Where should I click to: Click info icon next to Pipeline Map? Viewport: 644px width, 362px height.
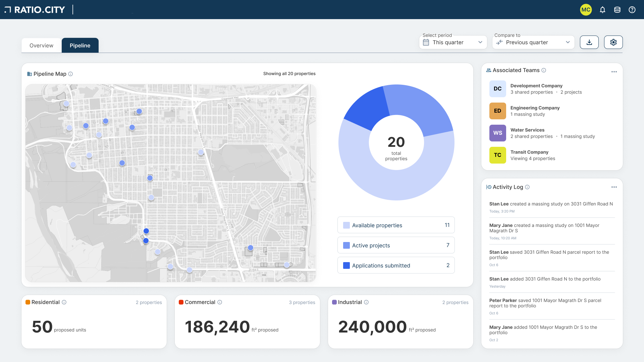coord(70,74)
